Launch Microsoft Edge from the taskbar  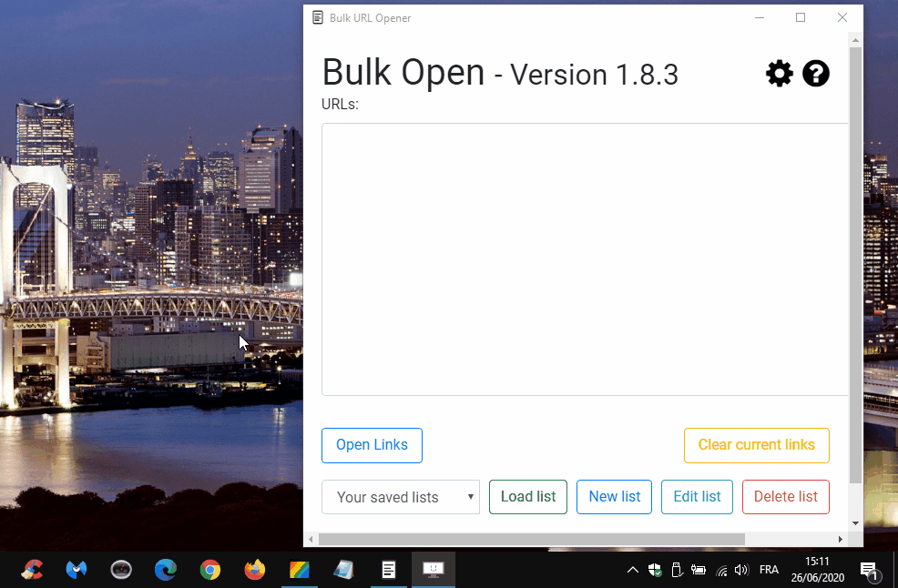[x=166, y=570]
